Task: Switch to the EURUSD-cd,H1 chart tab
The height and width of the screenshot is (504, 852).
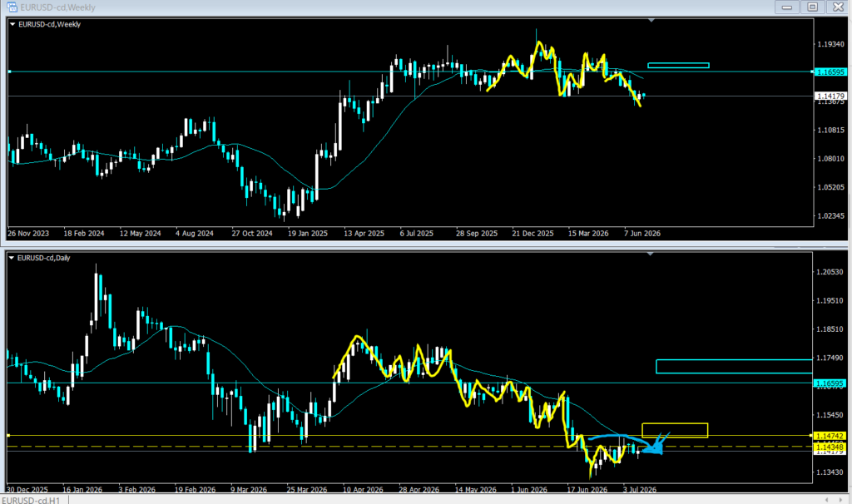Action: (x=31, y=500)
